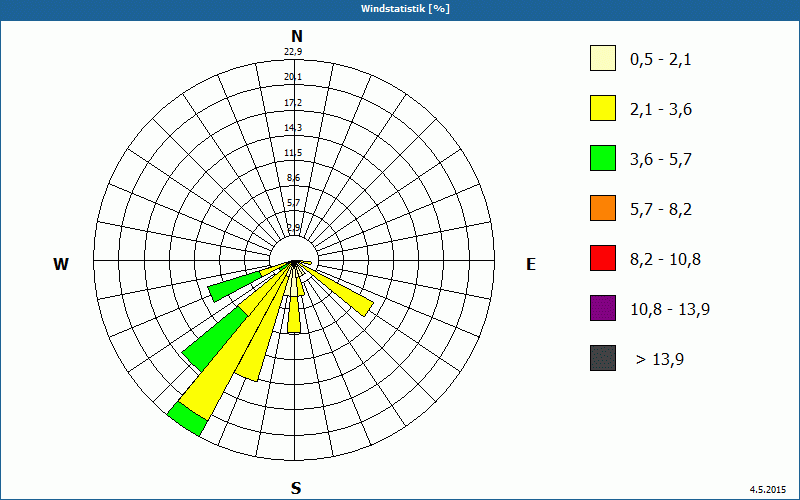Click the green tip of the longest southwest bar

click(x=187, y=419)
